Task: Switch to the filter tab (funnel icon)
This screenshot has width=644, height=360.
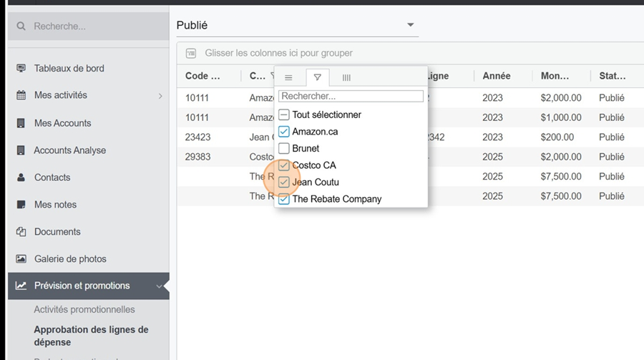Action: click(x=318, y=77)
